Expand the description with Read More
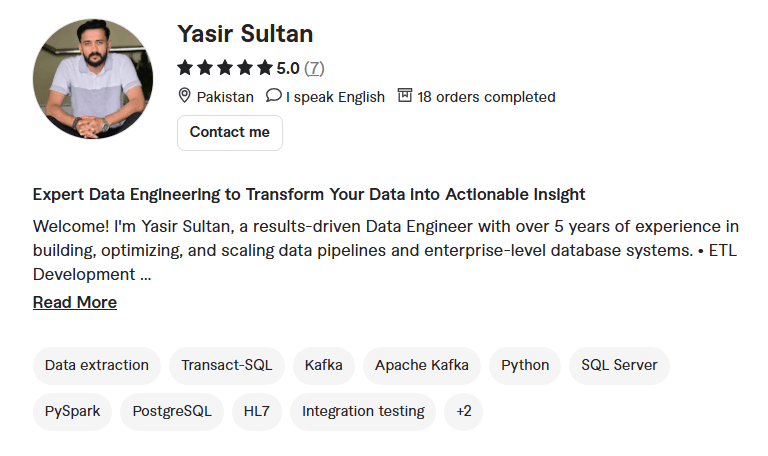This screenshot has width=768, height=456. pyautogui.click(x=75, y=302)
